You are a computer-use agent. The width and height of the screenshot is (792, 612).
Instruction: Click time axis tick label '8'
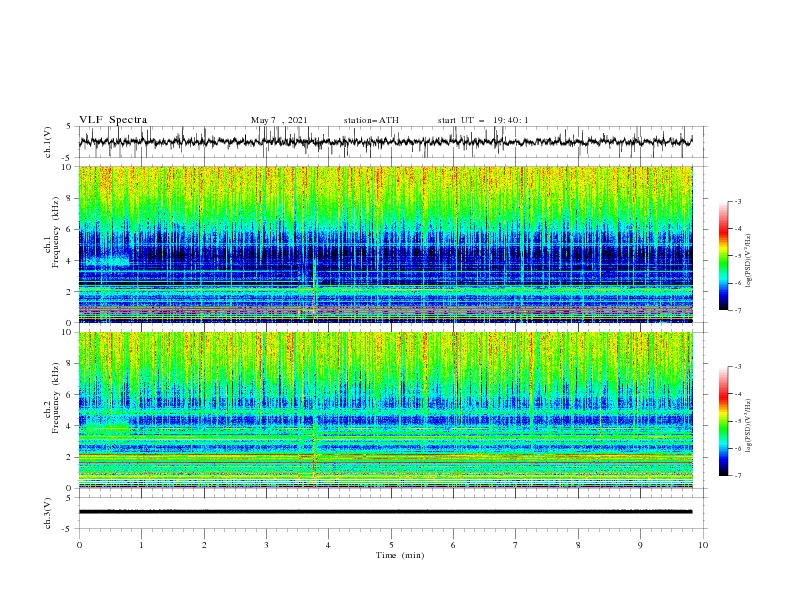click(x=578, y=545)
